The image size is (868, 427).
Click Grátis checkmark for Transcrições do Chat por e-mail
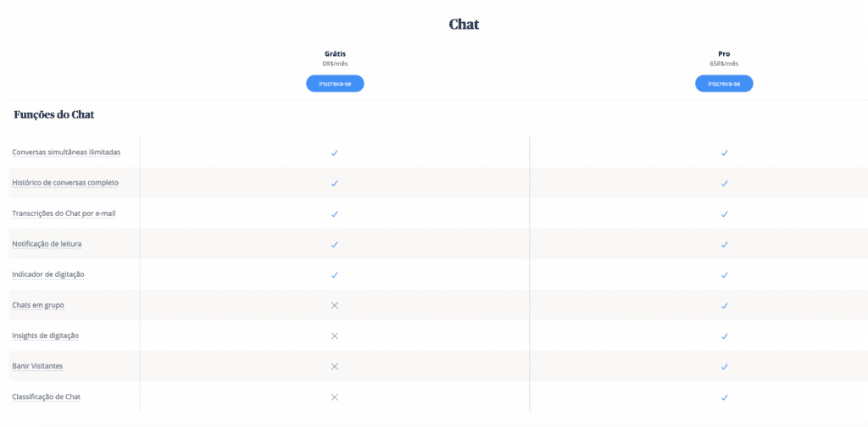coord(334,213)
